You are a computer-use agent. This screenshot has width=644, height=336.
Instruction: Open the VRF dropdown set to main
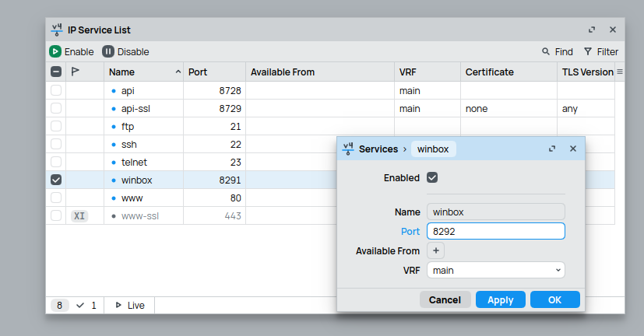496,271
